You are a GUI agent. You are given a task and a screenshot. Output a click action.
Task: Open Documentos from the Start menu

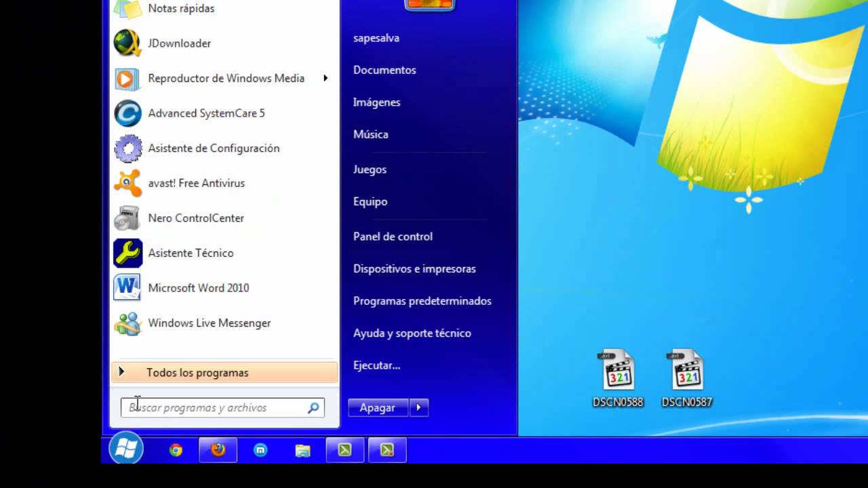384,70
